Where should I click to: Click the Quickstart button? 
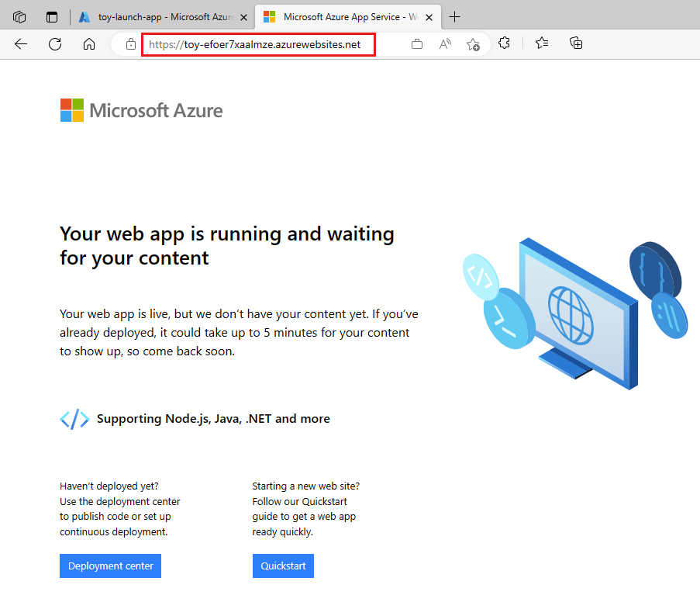[283, 566]
